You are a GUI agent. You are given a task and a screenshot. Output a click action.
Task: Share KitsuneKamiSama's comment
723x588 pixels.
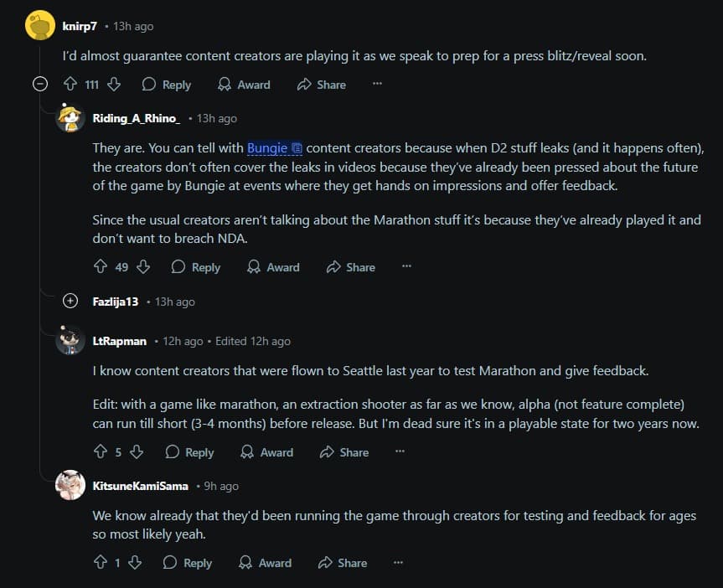tap(342, 563)
